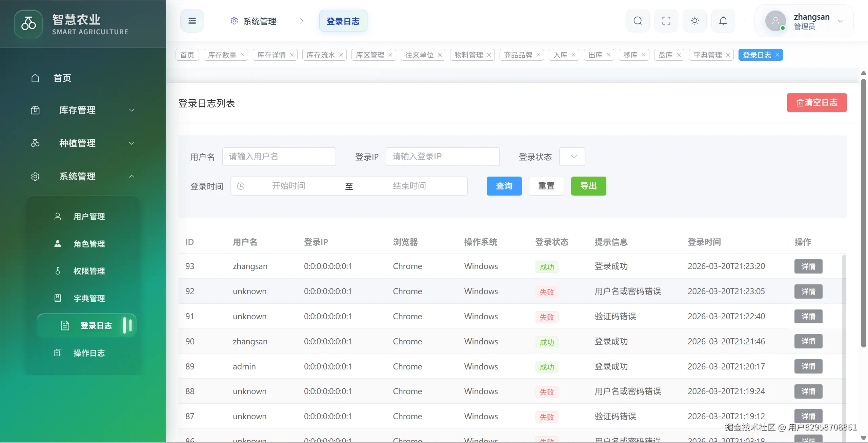Switch to the 字典管理 tab
The height and width of the screenshot is (443, 868).
[708, 55]
